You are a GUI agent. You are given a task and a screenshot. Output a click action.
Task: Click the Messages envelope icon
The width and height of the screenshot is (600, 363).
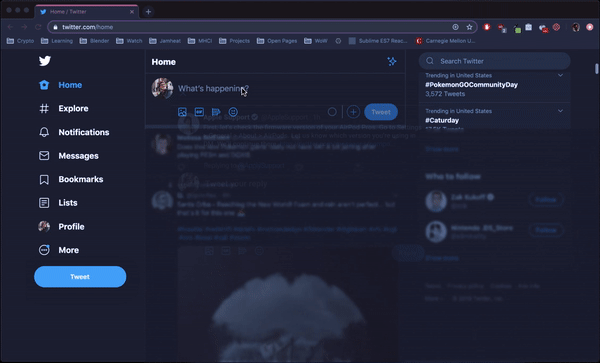tap(44, 156)
